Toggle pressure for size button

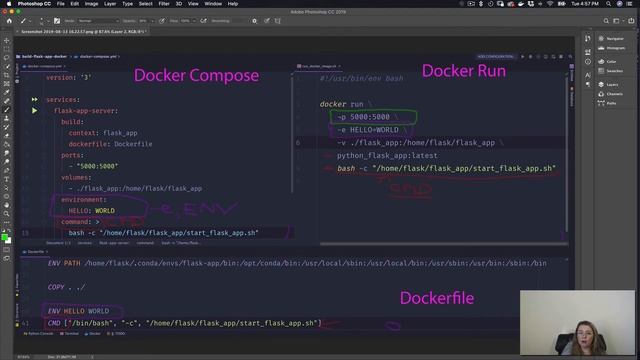[267, 21]
